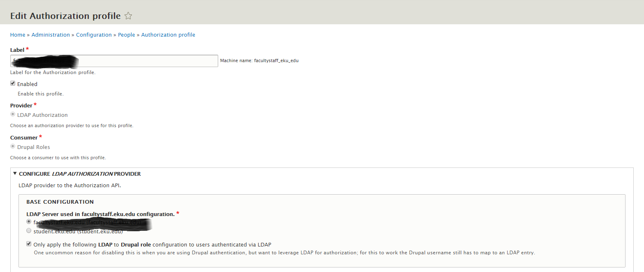
Task: Select facultystaff.eku.edu LDAP server radio
Action: (29, 221)
